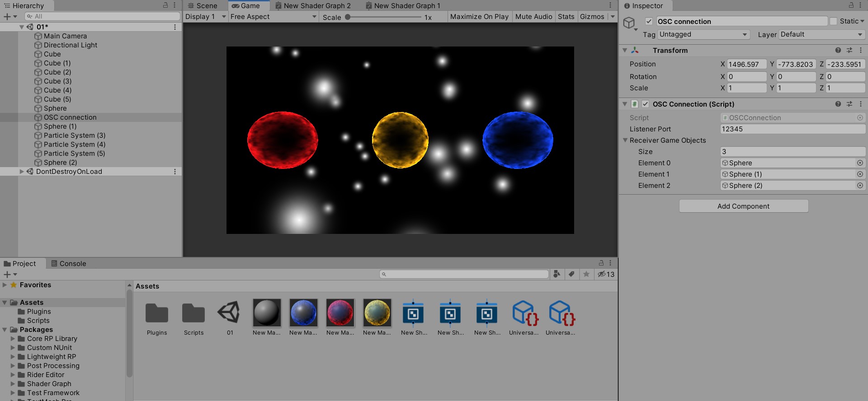Click the search by label tag icon
The image size is (868, 401).
571,274
